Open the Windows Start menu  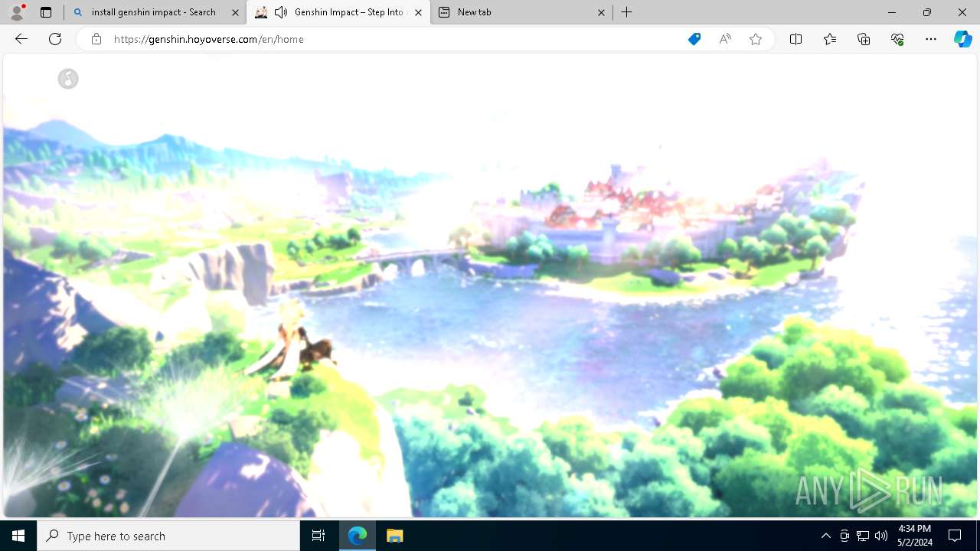[18, 536]
